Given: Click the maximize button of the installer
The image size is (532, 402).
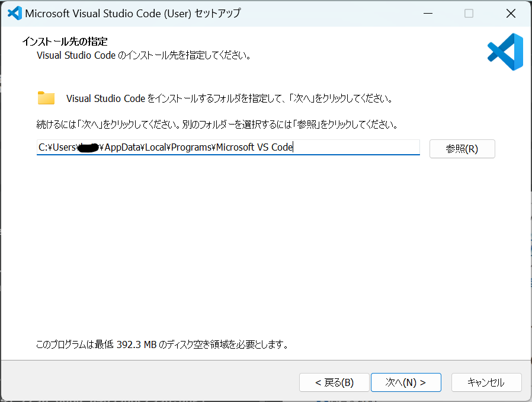Looking at the screenshot, I should (x=469, y=12).
